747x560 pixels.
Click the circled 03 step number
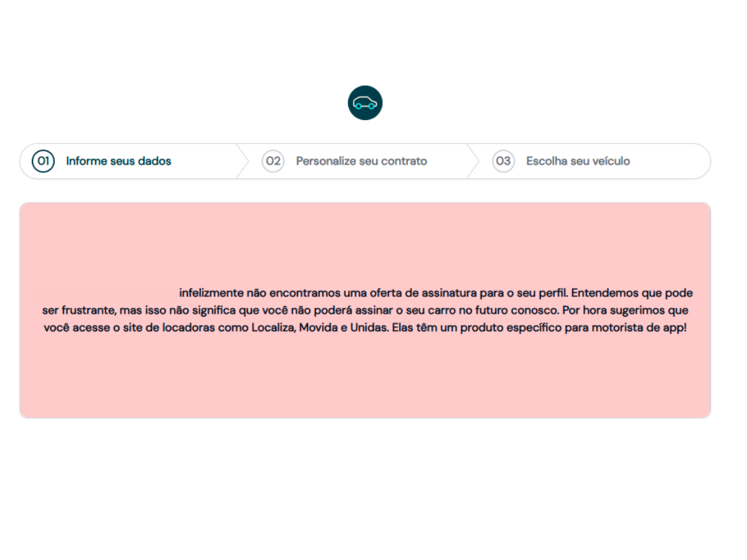503,161
